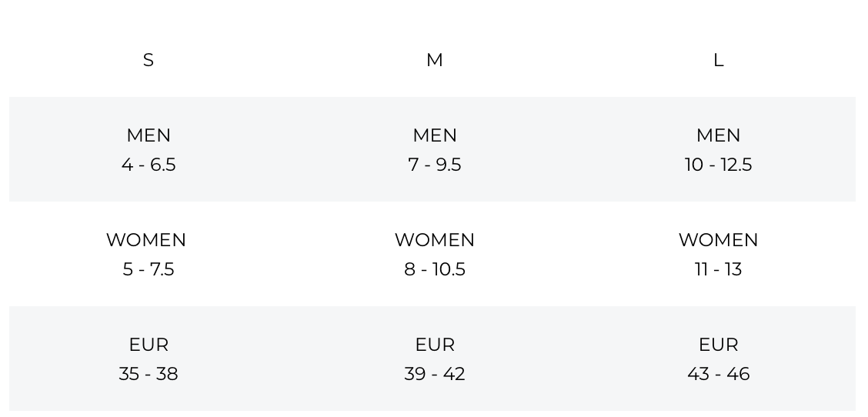Click the WOMEN label under size L
Screen dimensions: 868x417
718,240
